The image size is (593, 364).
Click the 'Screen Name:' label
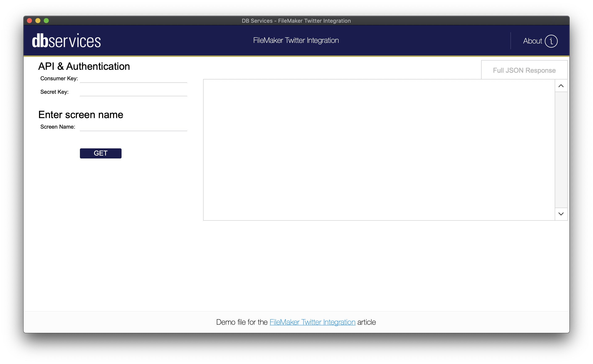coord(58,127)
